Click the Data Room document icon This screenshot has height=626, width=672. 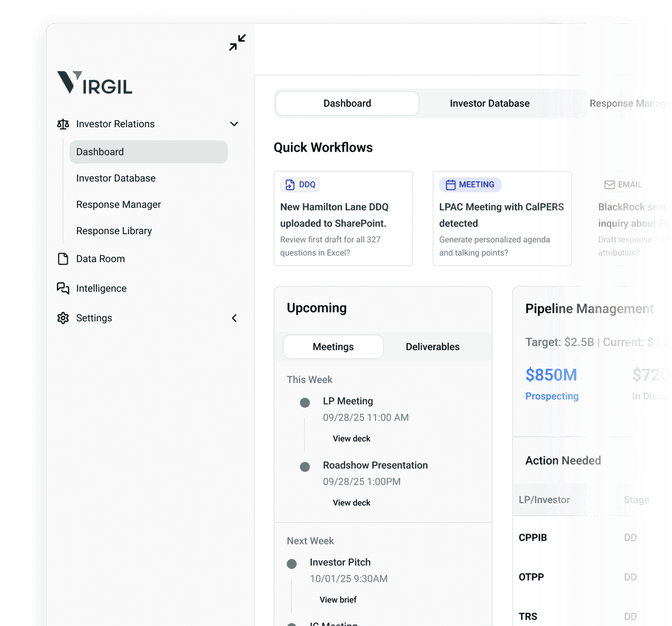tap(63, 259)
